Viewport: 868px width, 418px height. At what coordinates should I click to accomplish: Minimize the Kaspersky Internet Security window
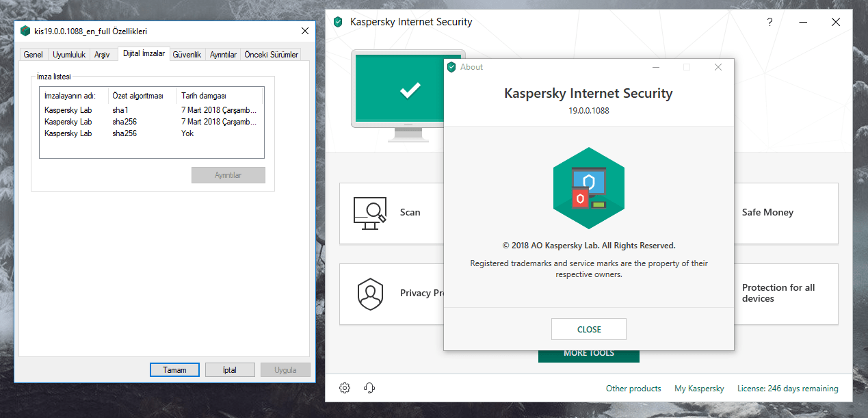[x=802, y=22]
